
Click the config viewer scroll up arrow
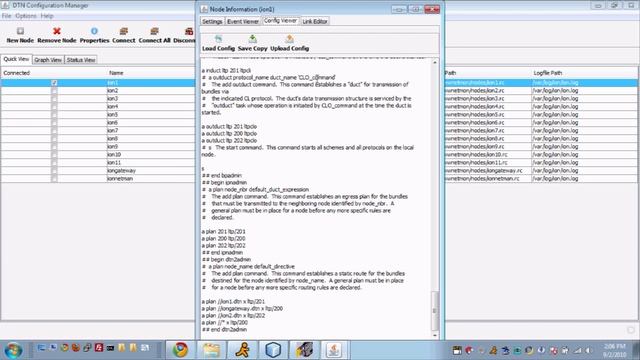coord(435,62)
